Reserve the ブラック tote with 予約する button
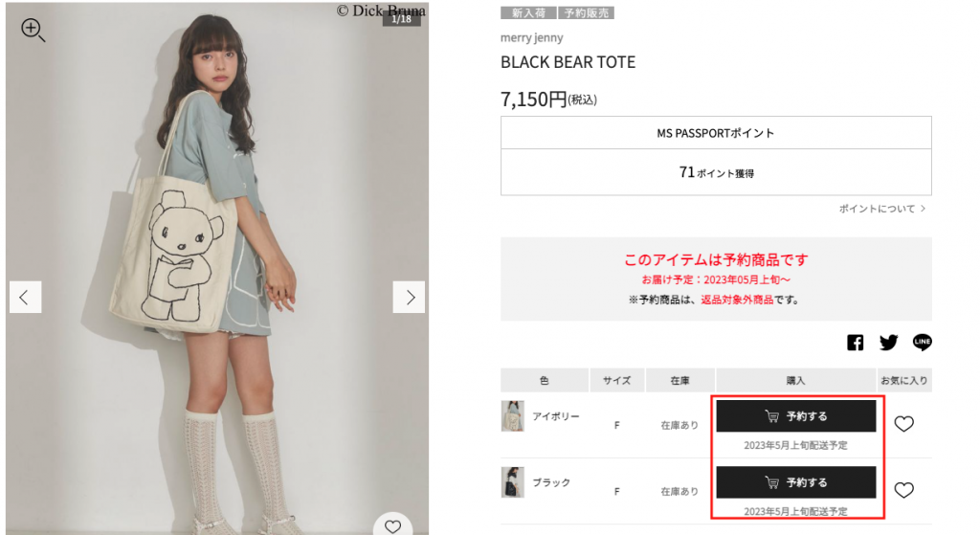The width and height of the screenshot is (980, 535). [x=795, y=482]
